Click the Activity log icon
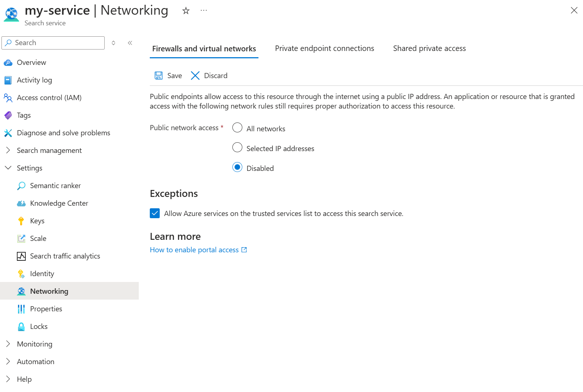This screenshot has height=392, width=583. coord(8,80)
